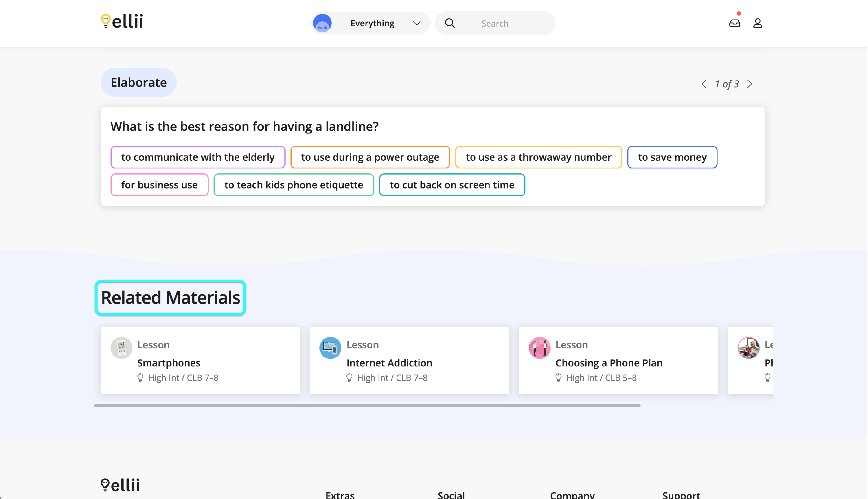Click the blue avatar filter icon
This screenshot has width=868, height=499.
(x=322, y=23)
